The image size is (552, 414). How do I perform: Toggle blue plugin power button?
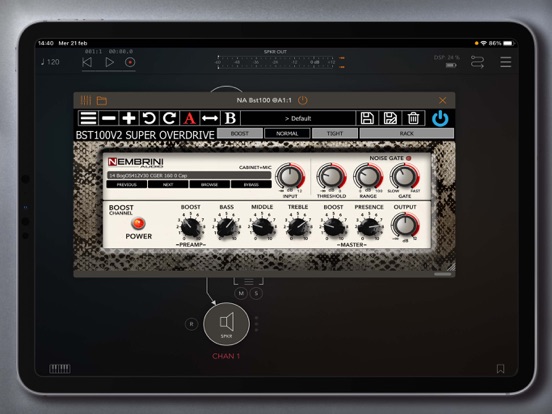[x=440, y=118]
